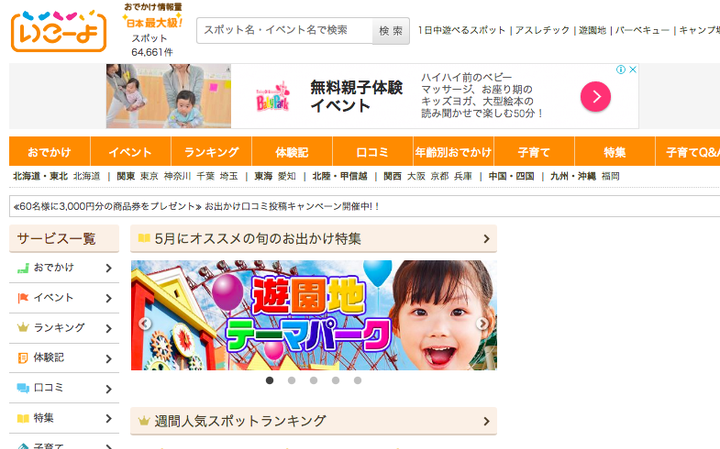Image resolution: width=720 pixels, height=449 pixels.
Task: Expand 週間人気スポットランキング section arrow
Action: (486, 421)
